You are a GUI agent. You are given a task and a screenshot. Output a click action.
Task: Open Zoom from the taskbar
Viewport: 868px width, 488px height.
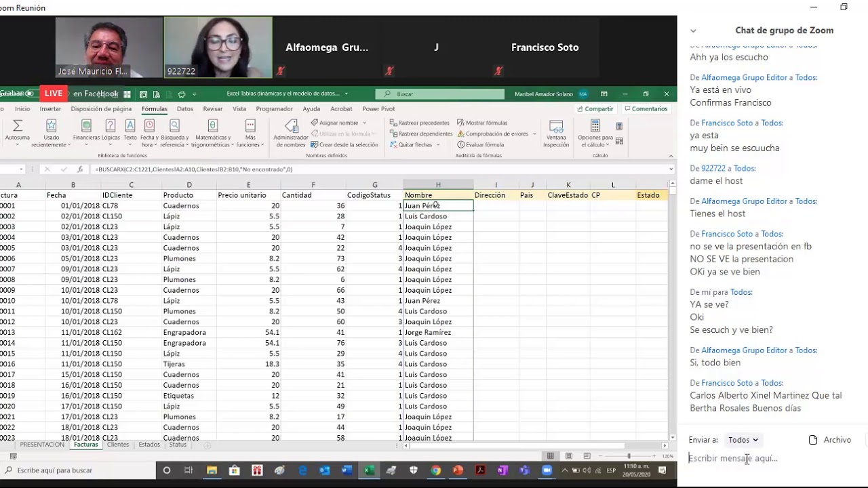click(x=547, y=470)
